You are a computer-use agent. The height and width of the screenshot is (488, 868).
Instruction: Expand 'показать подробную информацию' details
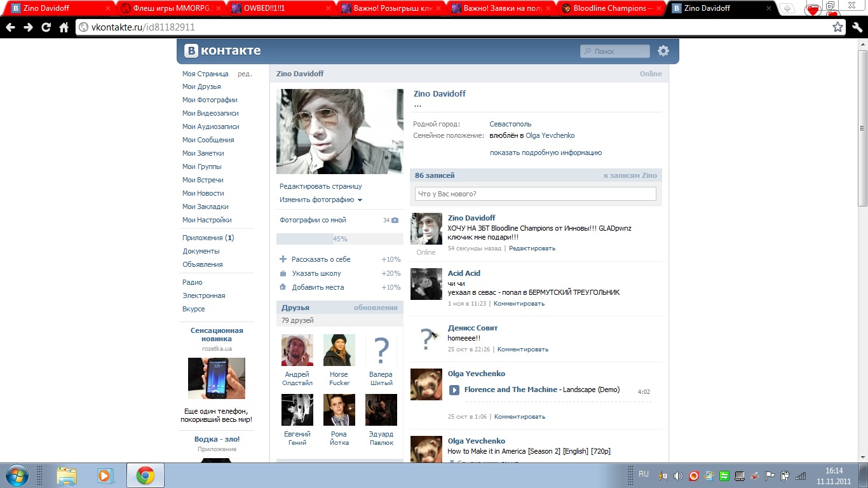[545, 152]
